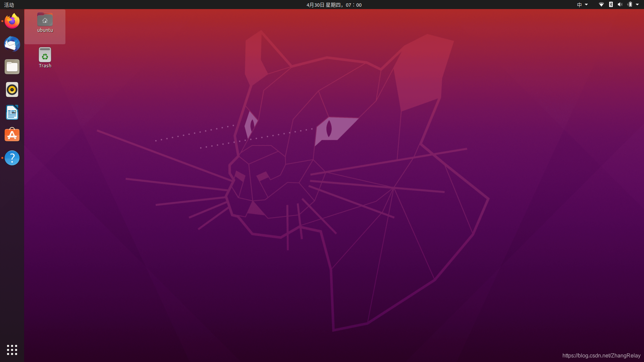644x362 pixels.
Task: Launch Rhythmbox music player
Action: (12, 89)
